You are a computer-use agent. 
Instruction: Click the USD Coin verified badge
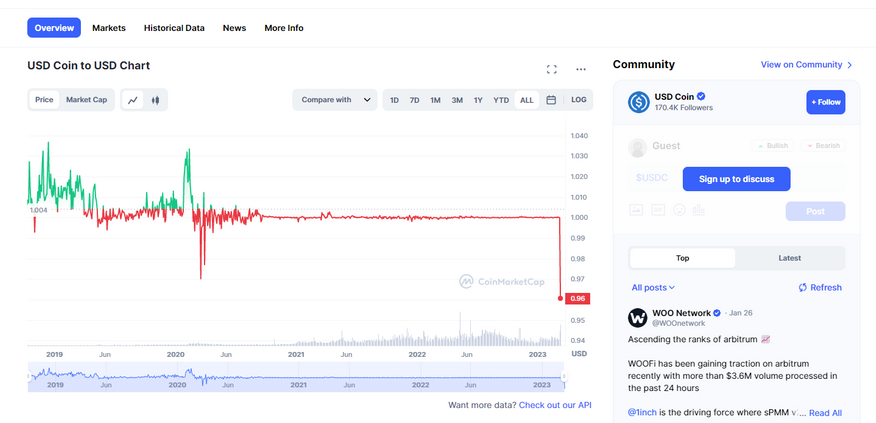701,96
